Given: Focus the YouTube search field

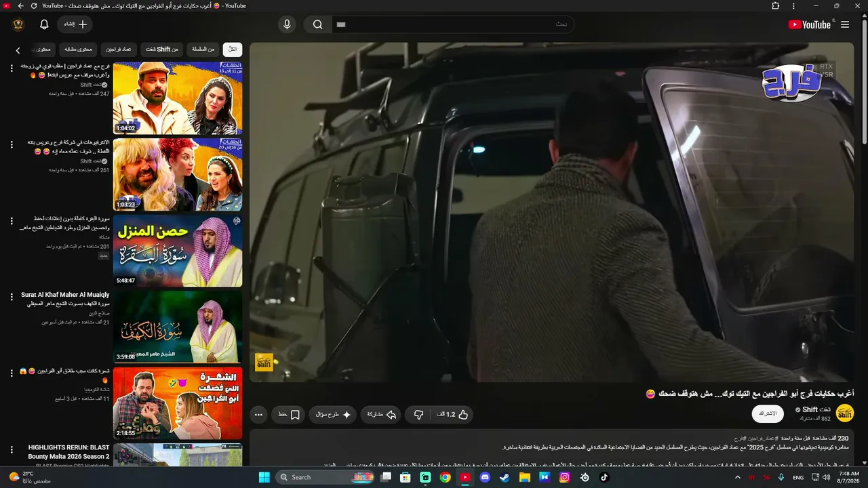Looking at the screenshot, I should coord(452,24).
